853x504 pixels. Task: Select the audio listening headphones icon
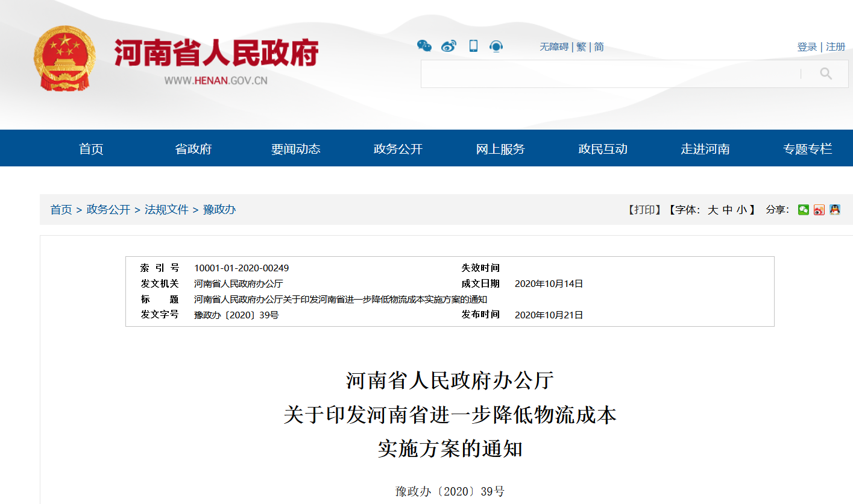point(496,46)
